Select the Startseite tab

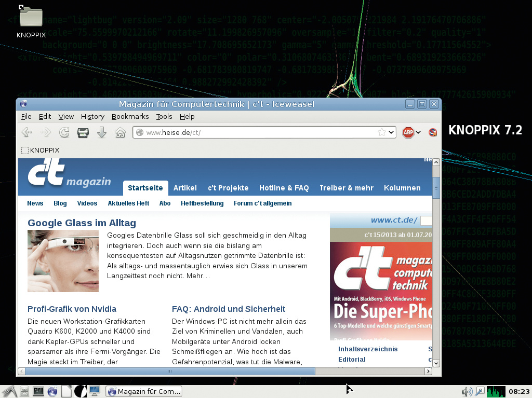(145, 188)
